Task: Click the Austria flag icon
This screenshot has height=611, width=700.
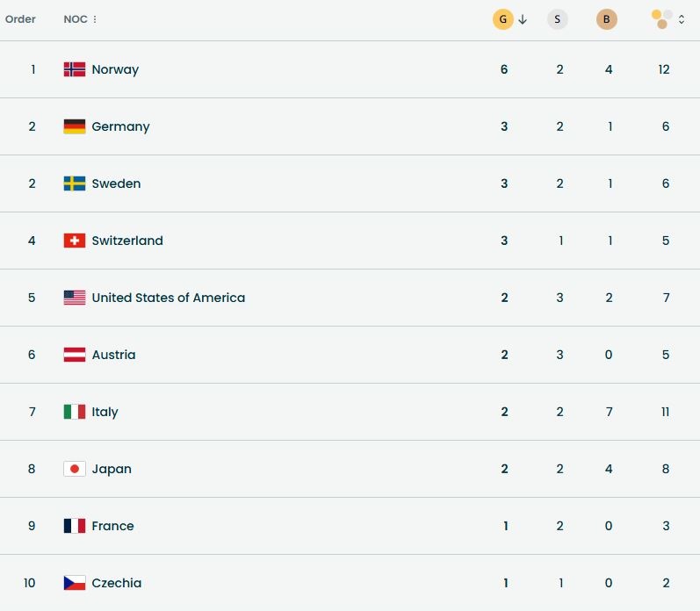Action: (x=74, y=355)
